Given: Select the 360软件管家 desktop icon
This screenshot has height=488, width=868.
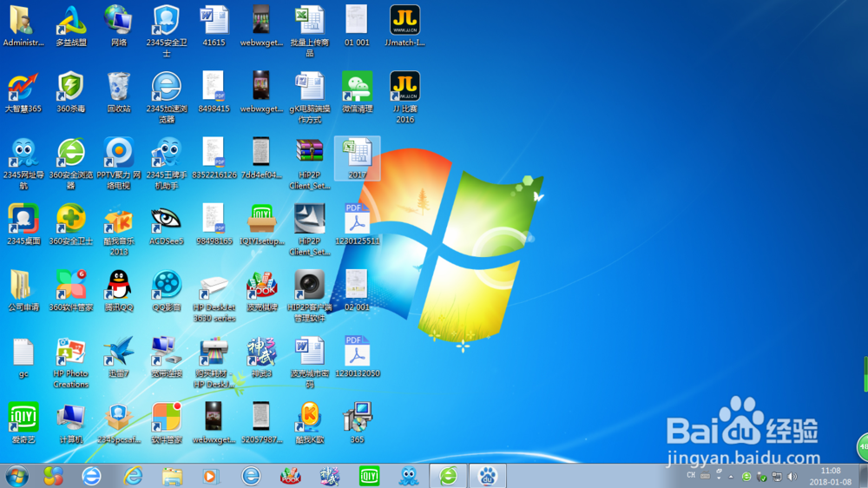Looking at the screenshot, I should [71, 291].
